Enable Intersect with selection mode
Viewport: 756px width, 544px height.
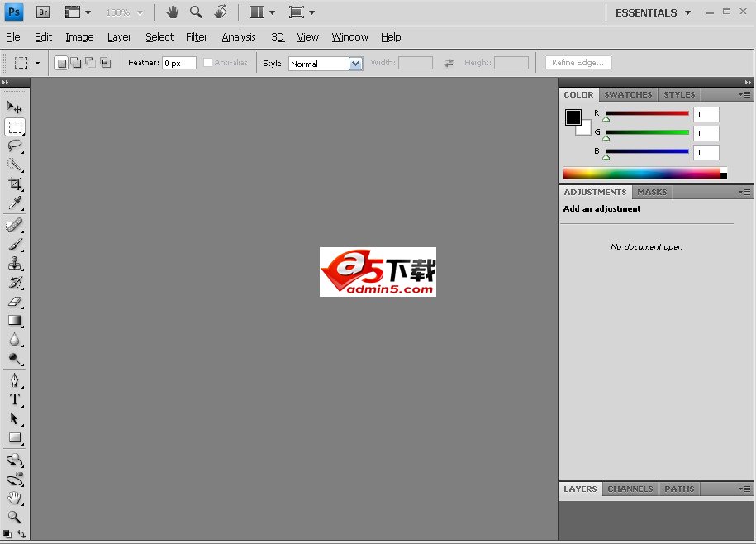(105, 63)
